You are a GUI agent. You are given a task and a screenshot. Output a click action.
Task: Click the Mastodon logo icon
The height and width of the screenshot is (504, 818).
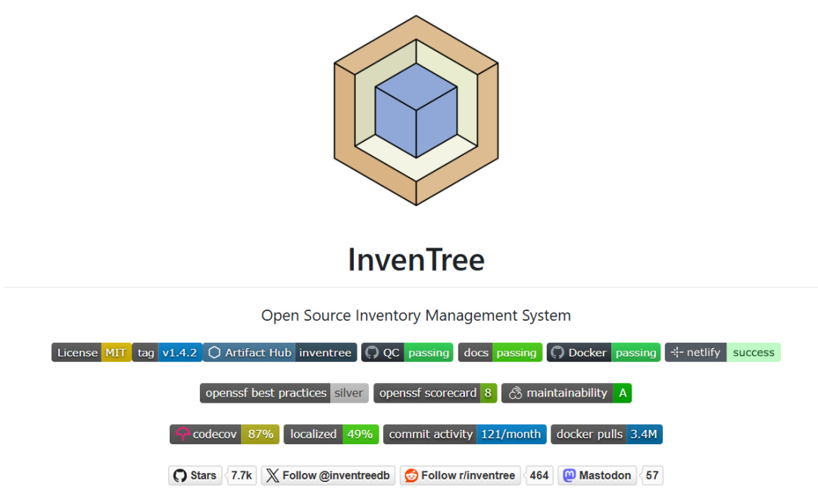[569, 475]
